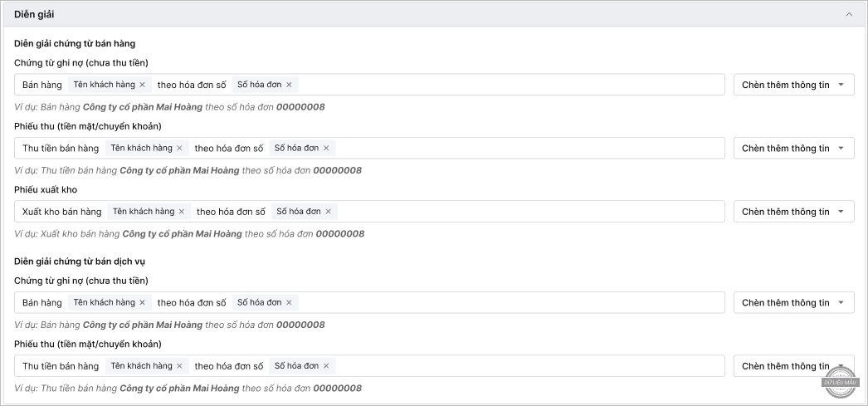
Task: Collapse the Diễn giải section chevron
Action: click(849, 14)
